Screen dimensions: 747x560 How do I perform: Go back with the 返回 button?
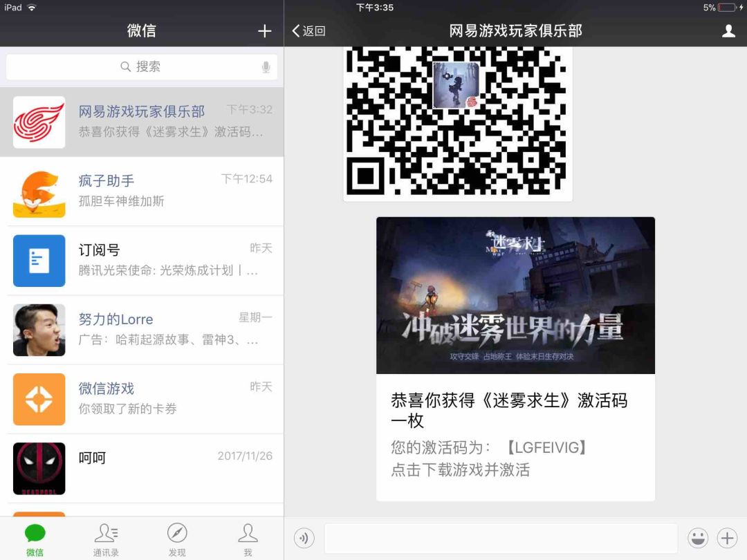pos(308,31)
